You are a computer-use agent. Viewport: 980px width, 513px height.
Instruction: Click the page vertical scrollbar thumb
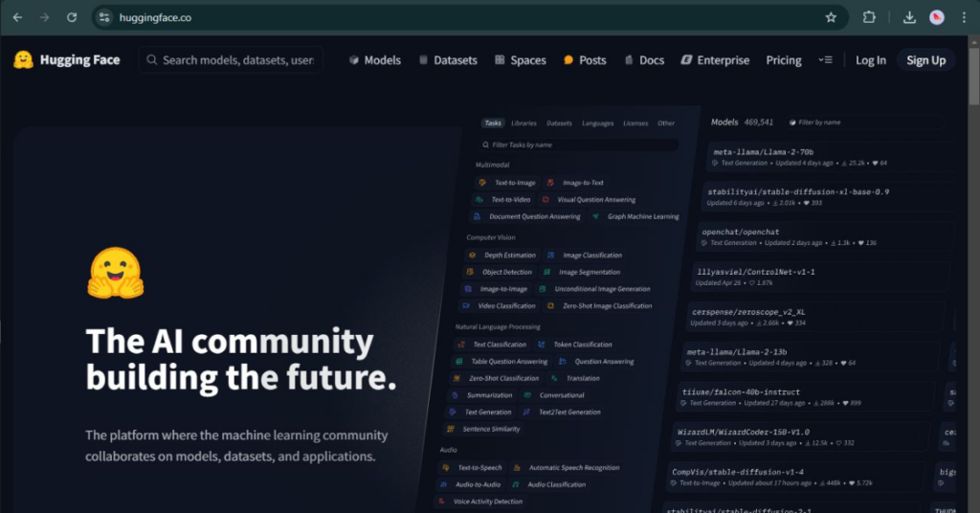(973, 75)
